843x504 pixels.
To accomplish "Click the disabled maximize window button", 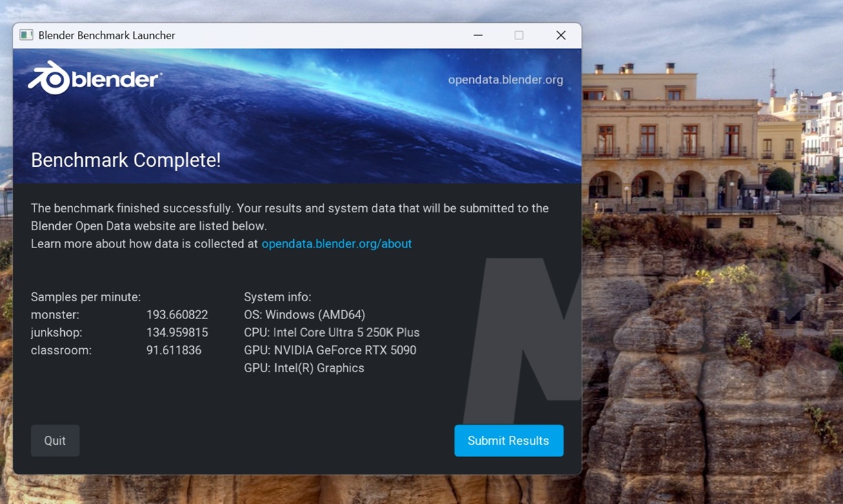I will tap(519, 35).
